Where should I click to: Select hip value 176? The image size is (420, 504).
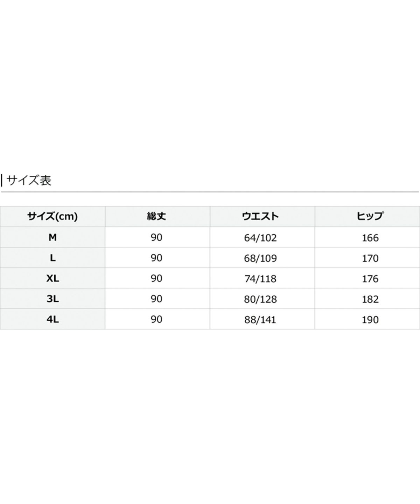click(370, 279)
